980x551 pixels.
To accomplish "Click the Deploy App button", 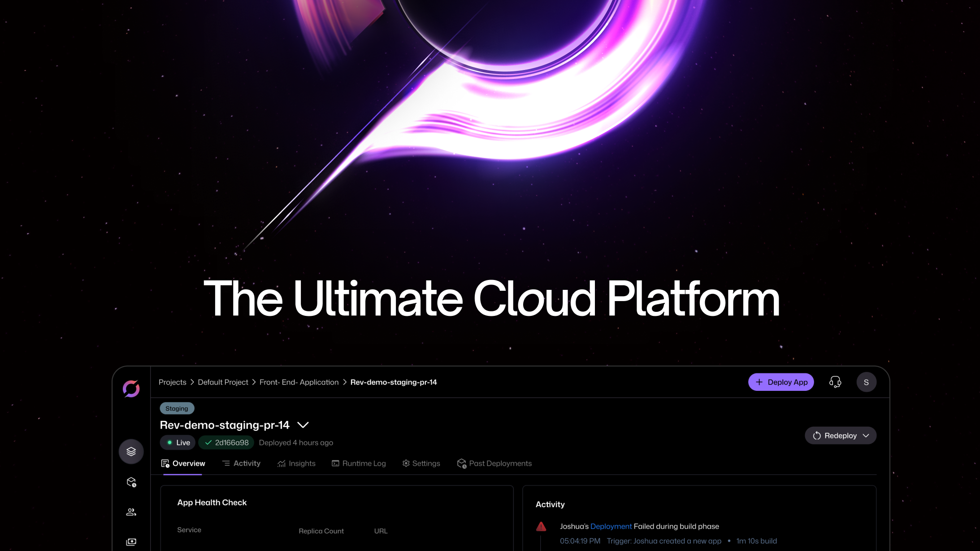I will point(781,382).
